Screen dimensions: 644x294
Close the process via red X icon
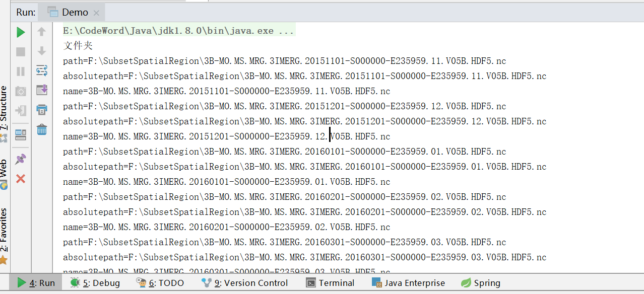(x=21, y=178)
